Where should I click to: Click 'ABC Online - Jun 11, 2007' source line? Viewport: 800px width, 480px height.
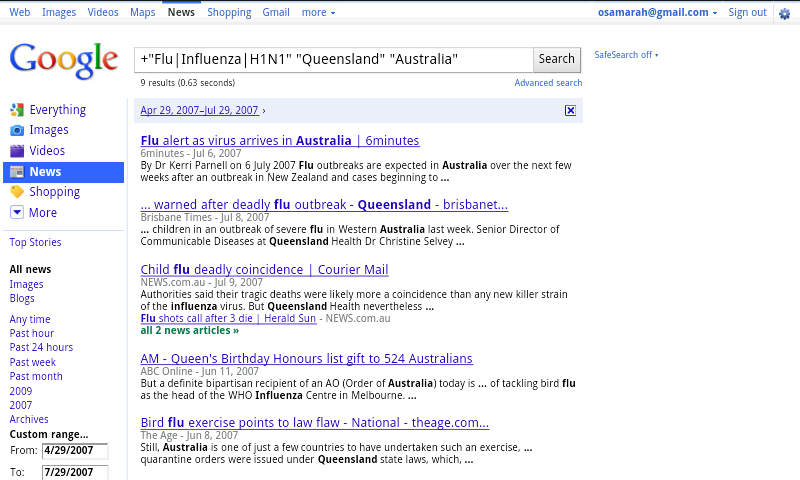tap(199, 371)
